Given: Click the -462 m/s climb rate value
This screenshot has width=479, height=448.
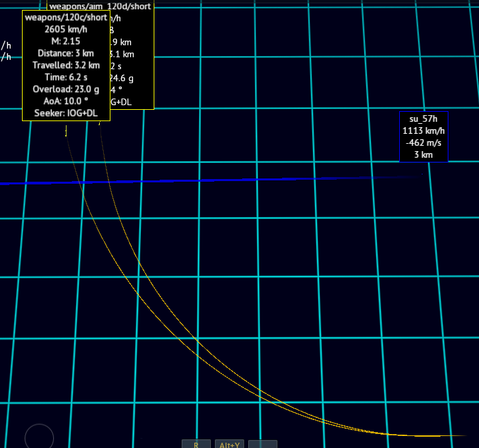Looking at the screenshot, I should point(424,142).
